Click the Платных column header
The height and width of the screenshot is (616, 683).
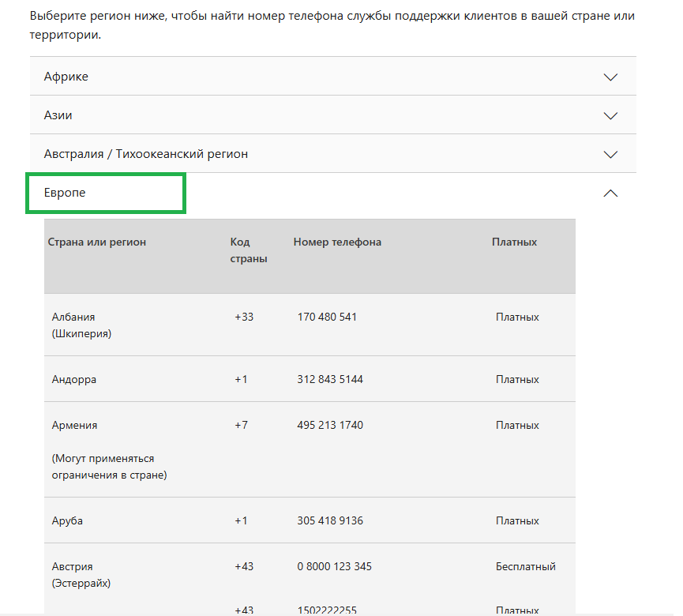pos(515,242)
